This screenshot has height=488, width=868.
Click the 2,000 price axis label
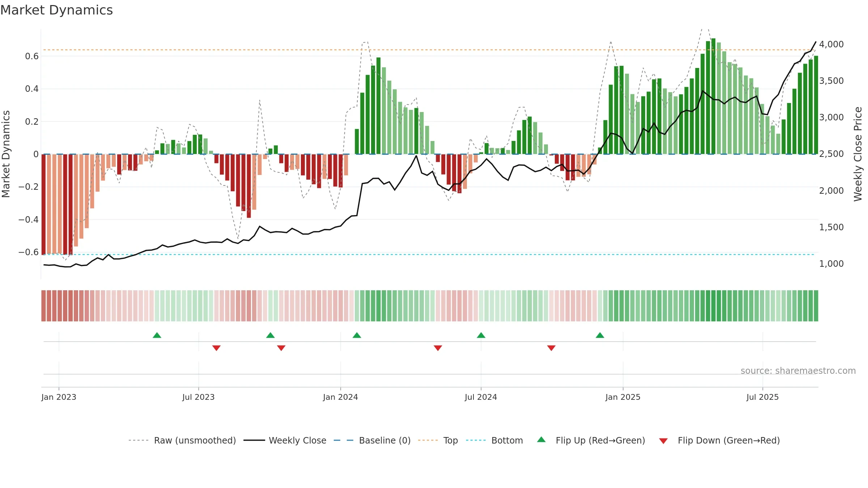831,191
